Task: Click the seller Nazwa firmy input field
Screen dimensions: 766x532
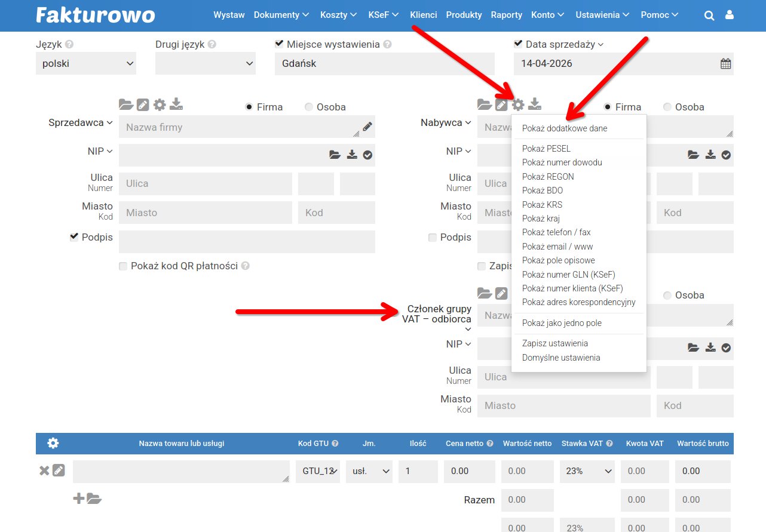Action: click(239, 127)
